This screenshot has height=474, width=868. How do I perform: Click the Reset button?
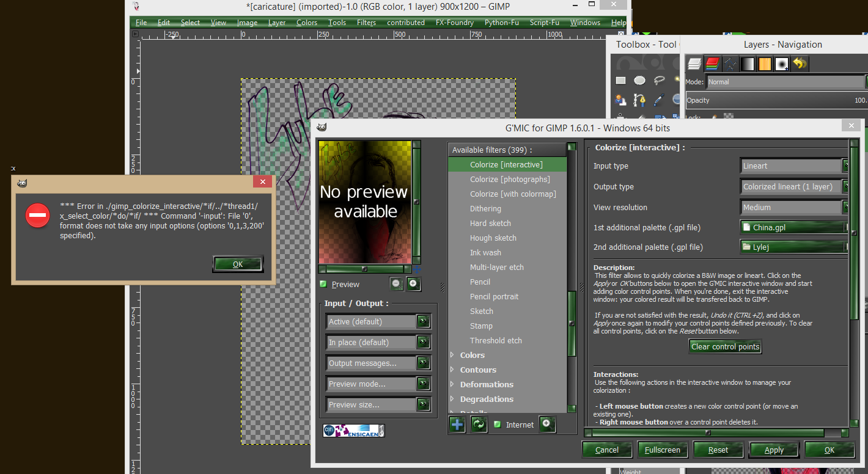(x=718, y=450)
